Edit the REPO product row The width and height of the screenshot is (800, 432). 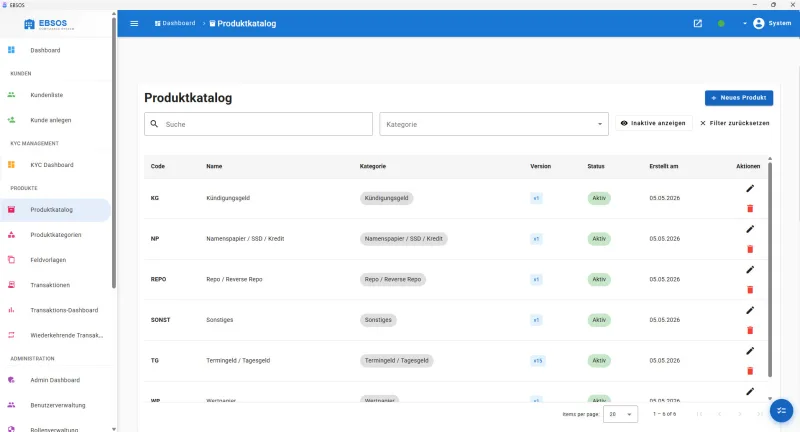coord(750,270)
